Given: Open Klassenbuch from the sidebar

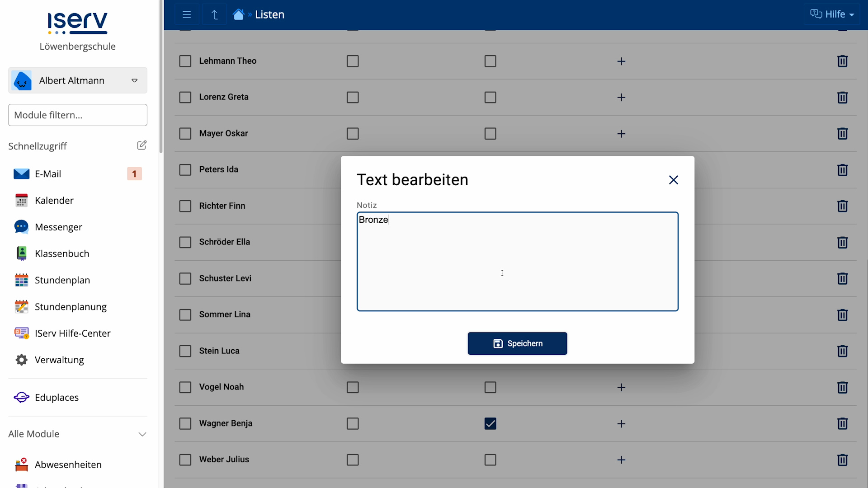Looking at the screenshot, I should click(62, 253).
